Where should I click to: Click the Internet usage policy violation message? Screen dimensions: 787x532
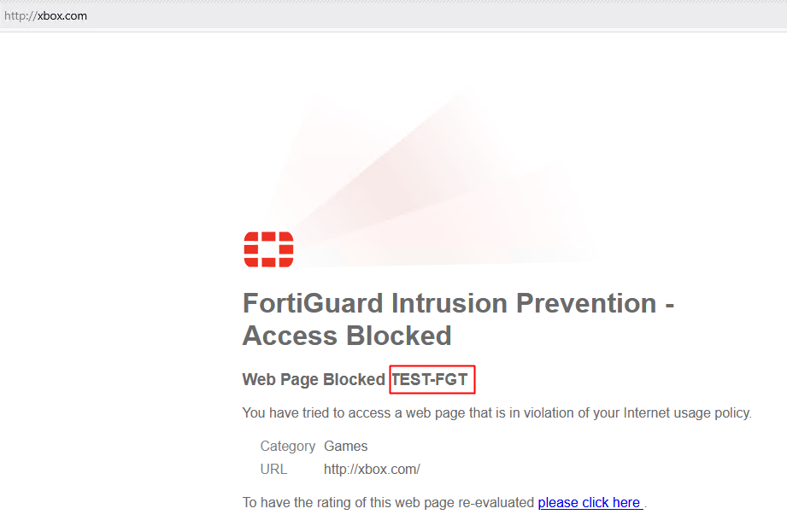click(x=496, y=412)
